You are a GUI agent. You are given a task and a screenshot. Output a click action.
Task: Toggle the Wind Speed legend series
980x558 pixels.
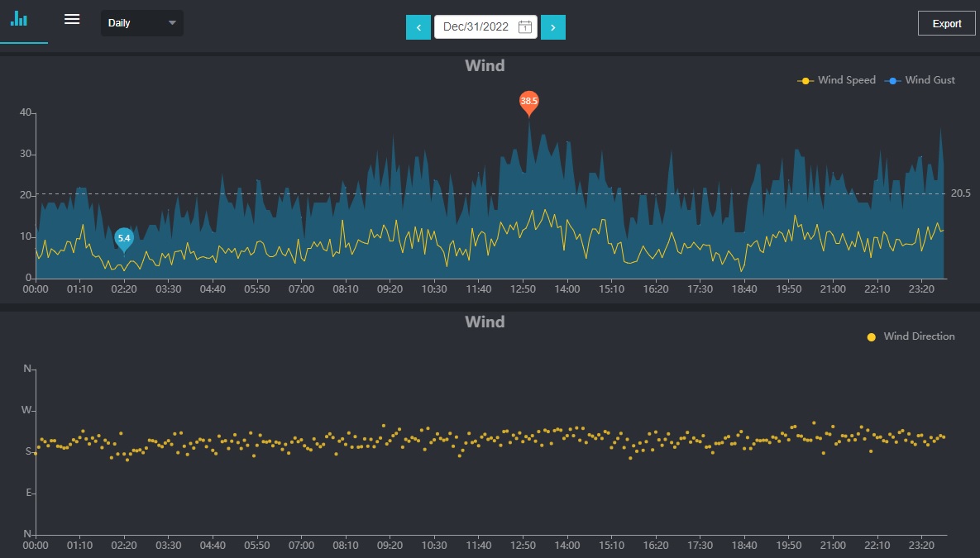coord(846,80)
